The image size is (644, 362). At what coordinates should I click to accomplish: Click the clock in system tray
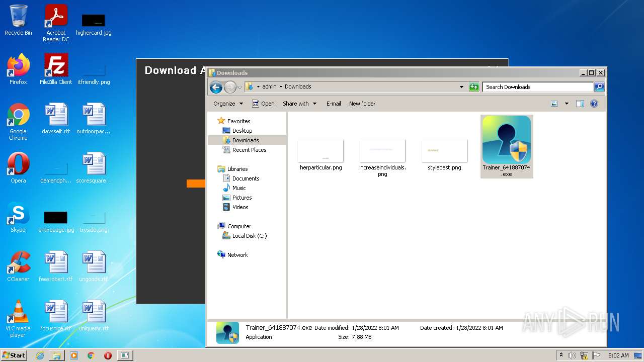coord(618,355)
